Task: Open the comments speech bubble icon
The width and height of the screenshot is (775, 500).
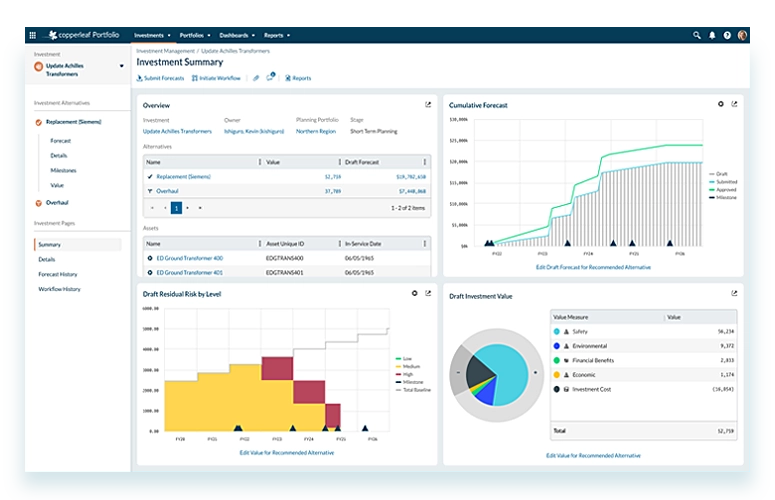Action: click(x=270, y=77)
